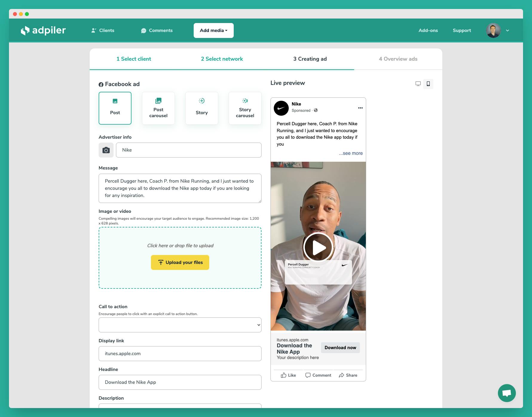
Task: Click the Live preview heading
Action: tap(288, 83)
